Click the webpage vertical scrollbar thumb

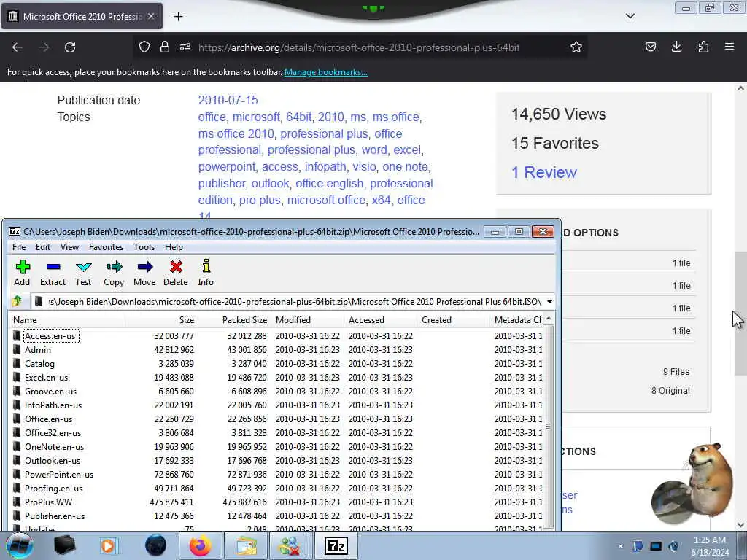(x=740, y=313)
